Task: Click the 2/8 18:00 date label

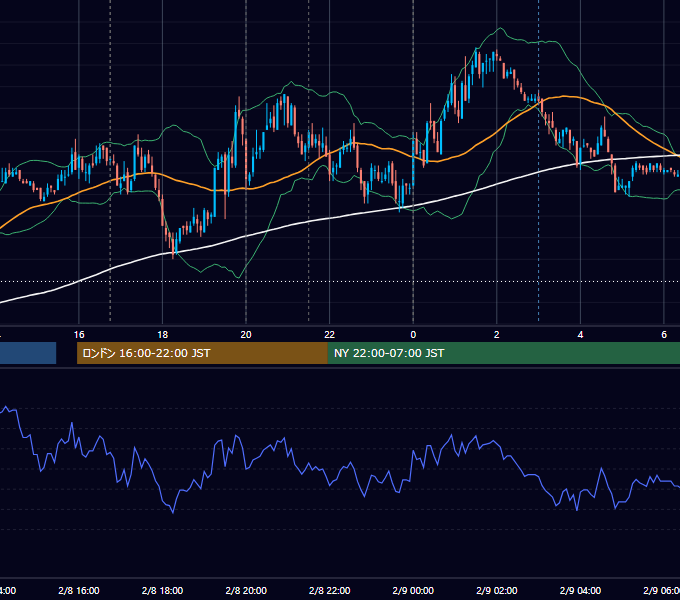Action: coord(163,590)
